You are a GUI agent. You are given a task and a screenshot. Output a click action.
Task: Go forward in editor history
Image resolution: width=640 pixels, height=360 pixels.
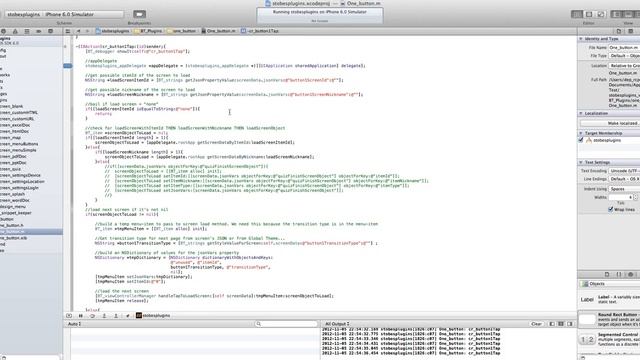coord(87,31)
